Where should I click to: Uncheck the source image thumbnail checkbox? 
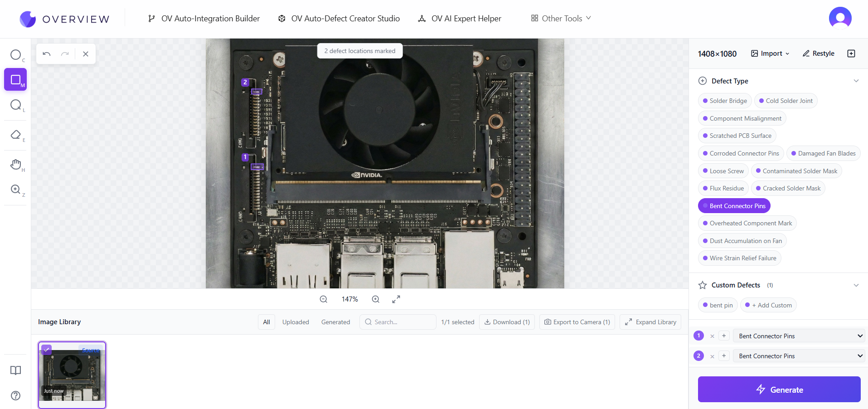coord(46,350)
